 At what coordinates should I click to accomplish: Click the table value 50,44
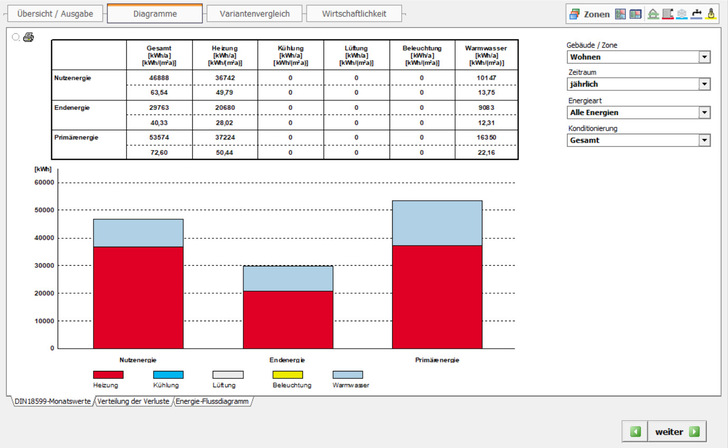coord(225,153)
